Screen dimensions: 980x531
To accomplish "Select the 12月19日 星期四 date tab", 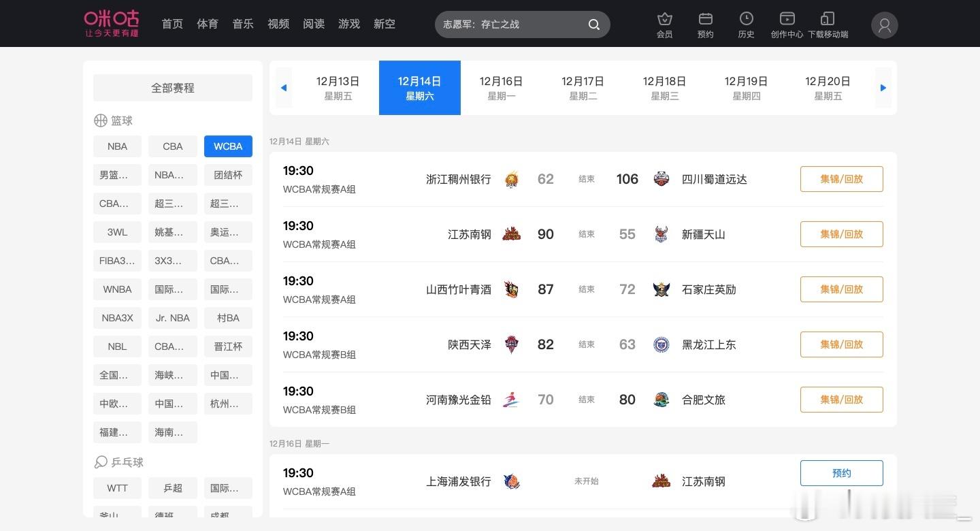I will [747, 88].
